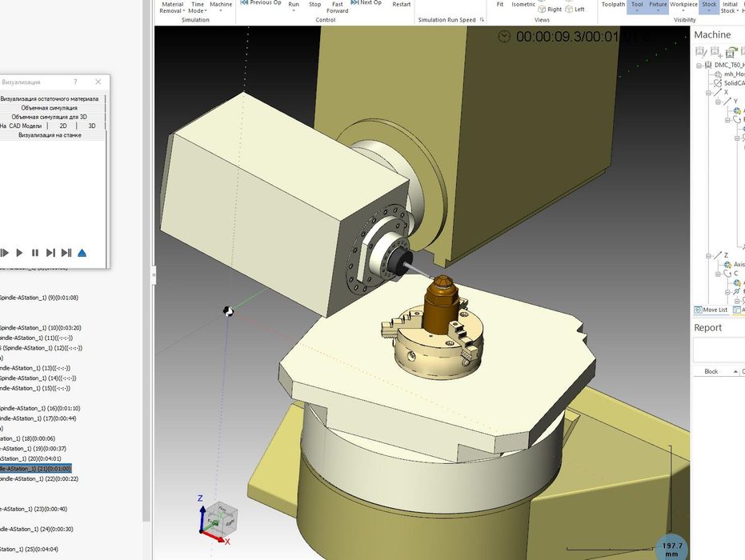Click the first Machine panel toolbar icon
The width and height of the screenshot is (745, 560).
(x=700, y=51)
